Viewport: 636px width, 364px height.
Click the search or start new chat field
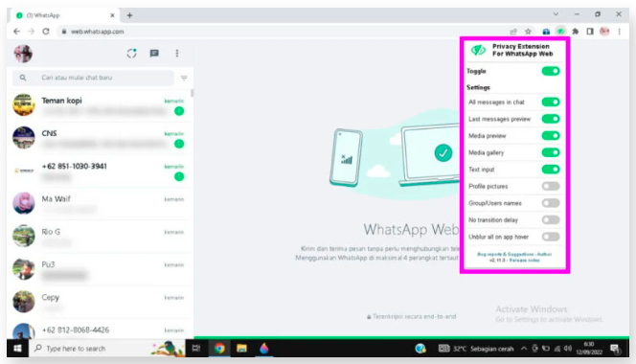pyautogui.click(x=93, y=78)
